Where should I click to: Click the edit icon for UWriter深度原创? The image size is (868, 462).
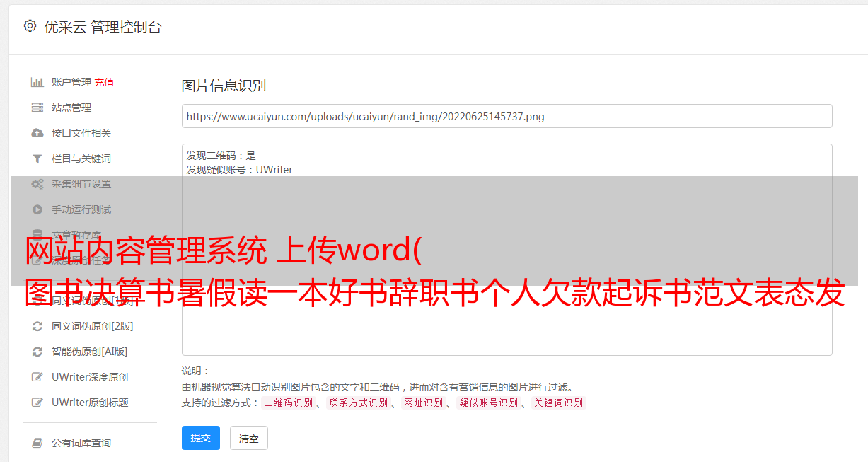[37, 377]
